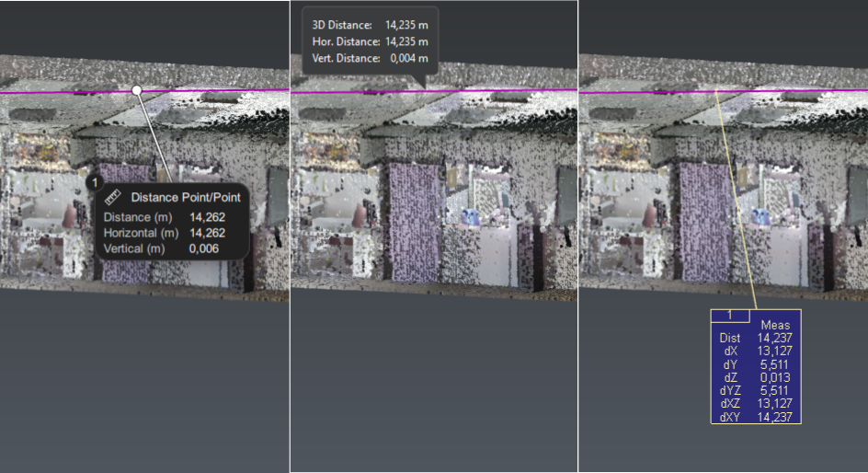The height and width of the screenshot is (473, 868).
Task: Click the Meas column header
Action: 775,326
